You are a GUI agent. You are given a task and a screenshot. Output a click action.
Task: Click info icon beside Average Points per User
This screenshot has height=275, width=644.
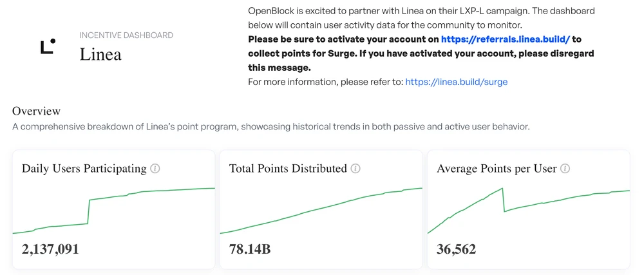[x=565, y=169]
